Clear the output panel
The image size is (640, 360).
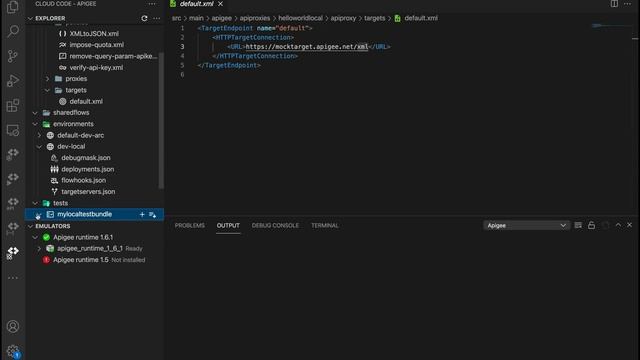pyautogui.click(x=578, y=225)
